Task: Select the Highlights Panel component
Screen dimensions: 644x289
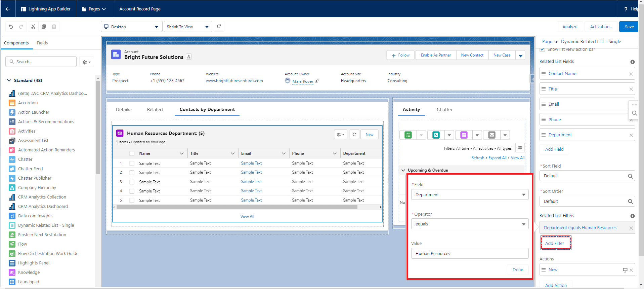Action: [x=34, y=263]
